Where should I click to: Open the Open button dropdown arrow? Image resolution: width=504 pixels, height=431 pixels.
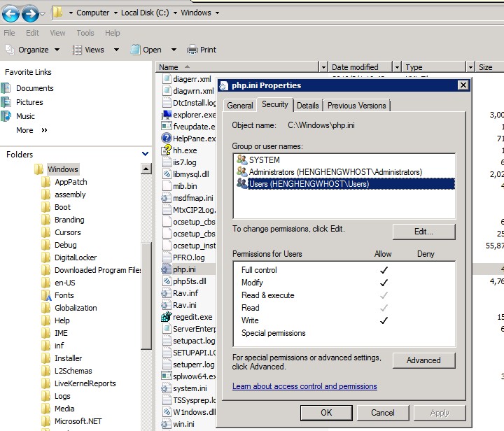click(x=174, y=50)
